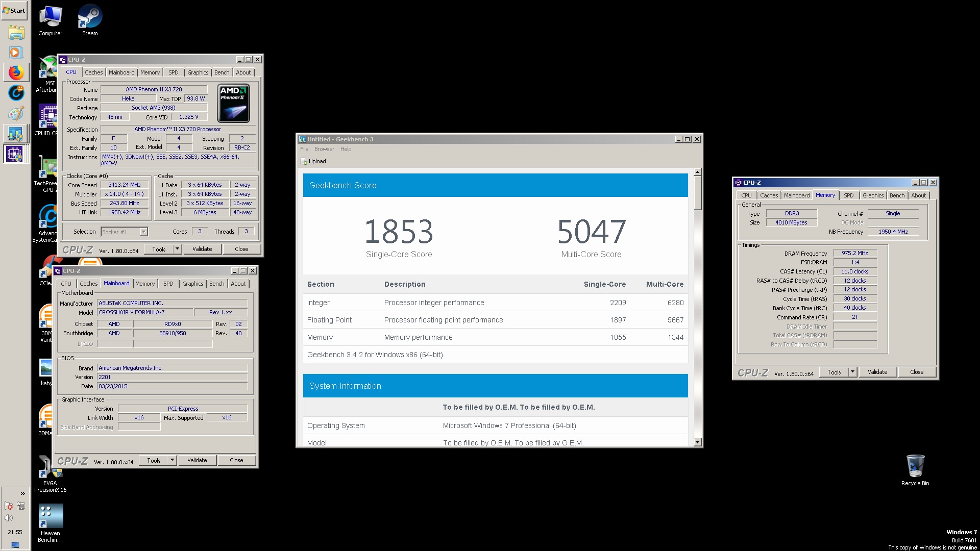This screenshot has width=980, height=551.
Task: Click Validate in the CPU-Z CPU window
Action: tap(202, 249)
